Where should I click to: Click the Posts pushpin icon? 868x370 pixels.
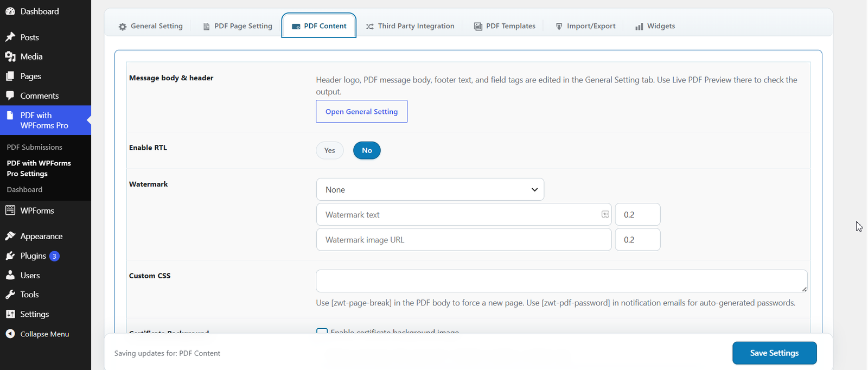pyautogui.click(x=10, y=37)
